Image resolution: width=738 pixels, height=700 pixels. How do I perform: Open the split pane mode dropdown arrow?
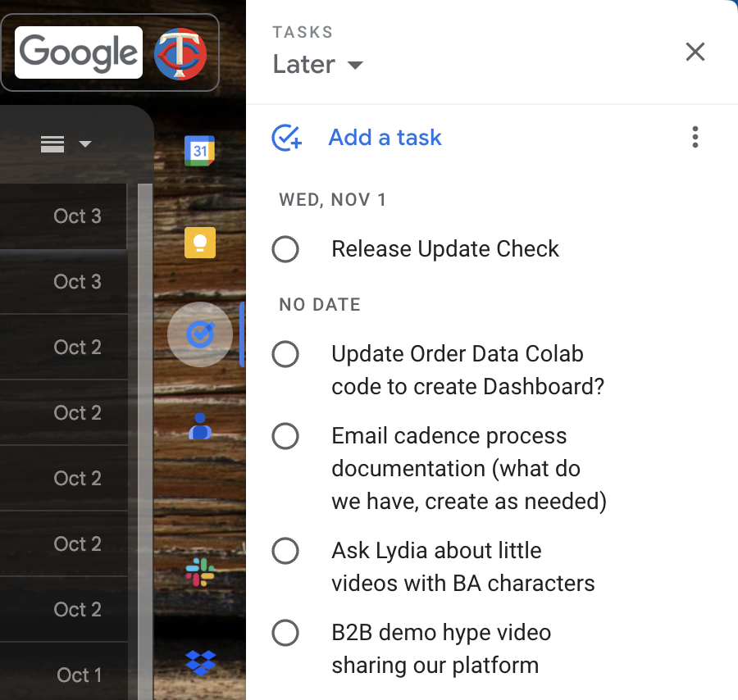coord(85,145)
